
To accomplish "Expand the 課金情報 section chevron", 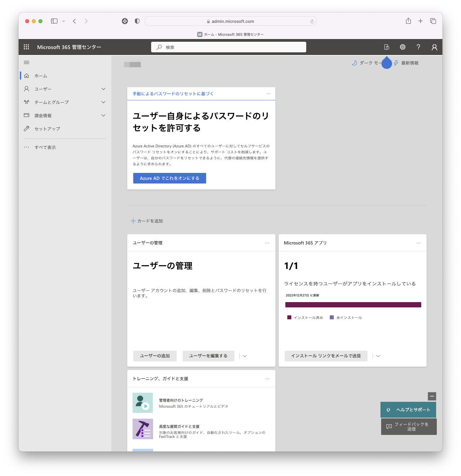I will click(x=103, y=115).
